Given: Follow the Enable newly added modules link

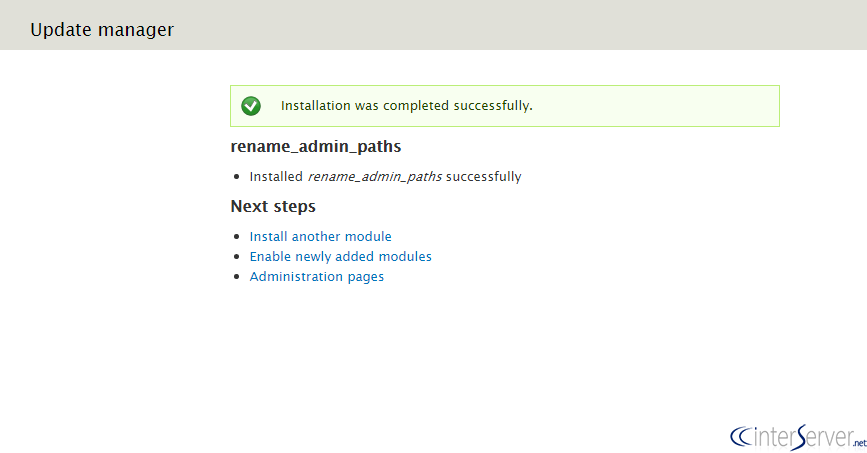Looking at the screenshot, I should point(341,256).
